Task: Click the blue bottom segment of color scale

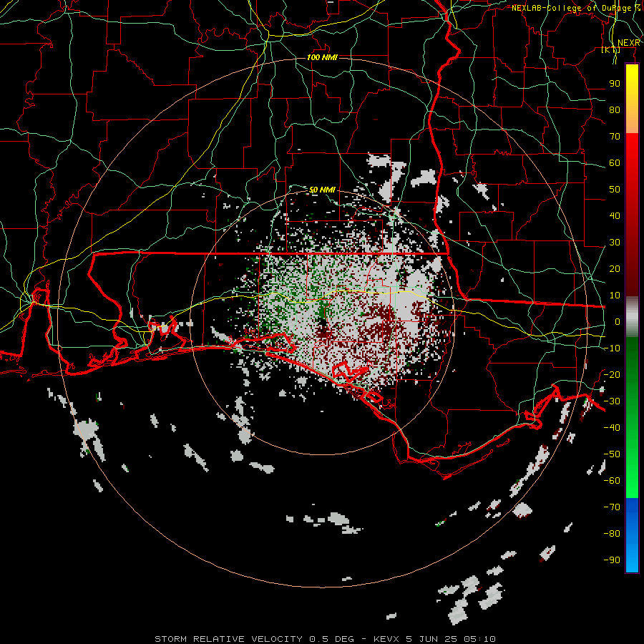Action: tap(632, 535)
